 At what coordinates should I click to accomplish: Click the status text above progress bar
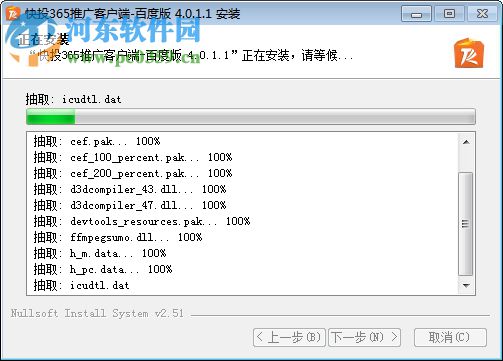point(73,99)
